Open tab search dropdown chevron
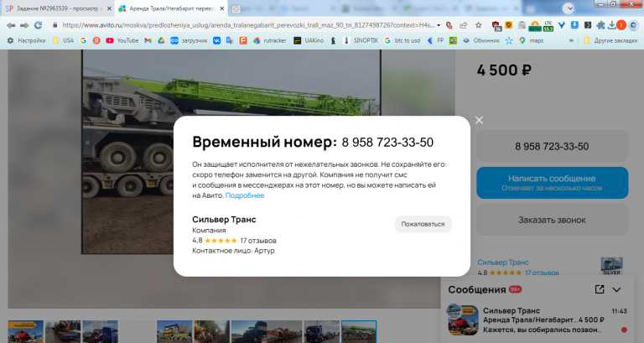The height and width of the screenshot is (343, 644). click(x=569, y=8)
